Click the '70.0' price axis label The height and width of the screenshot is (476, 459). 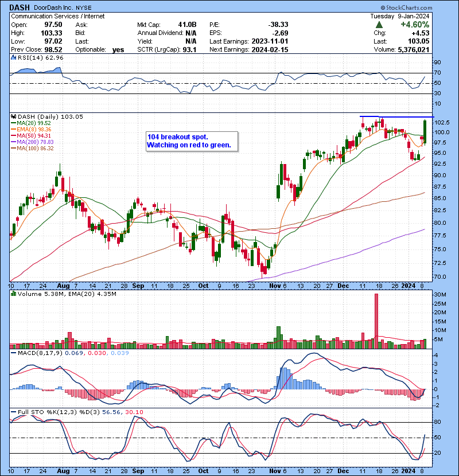(x=440, y=276)
